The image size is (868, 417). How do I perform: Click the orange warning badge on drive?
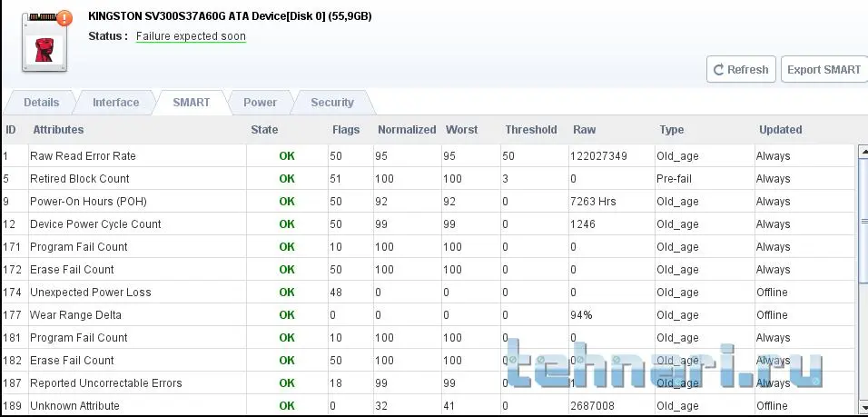[x=64, y=18]
